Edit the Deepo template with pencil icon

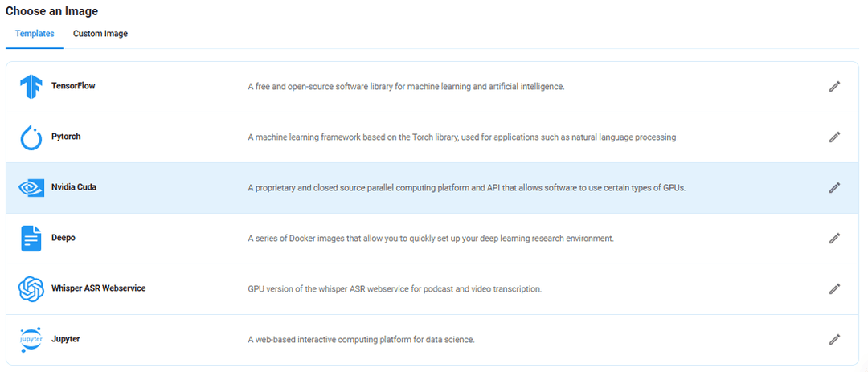click(834, 239)
